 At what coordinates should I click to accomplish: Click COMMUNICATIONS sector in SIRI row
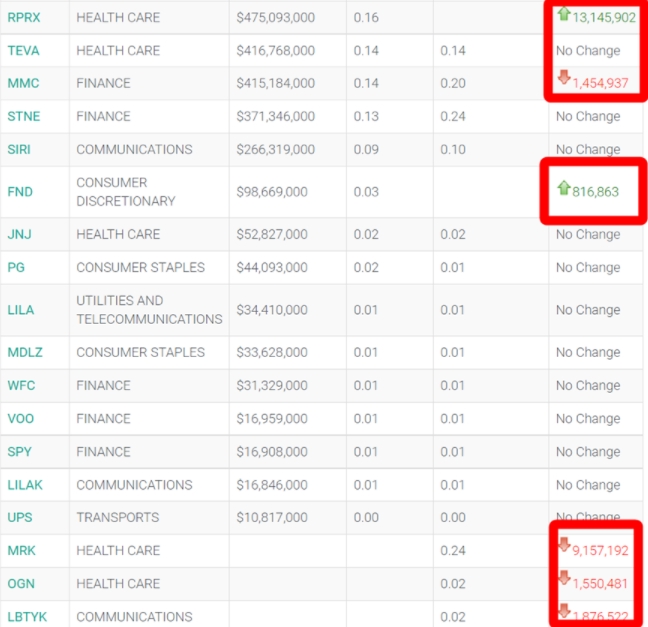pos(134,149)
